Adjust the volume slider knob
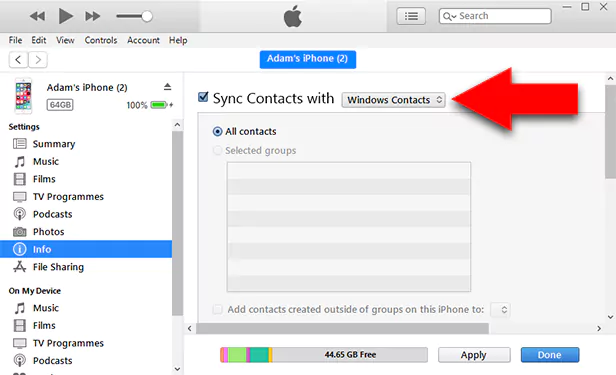 pyautogui.click(x=147, y=16)
